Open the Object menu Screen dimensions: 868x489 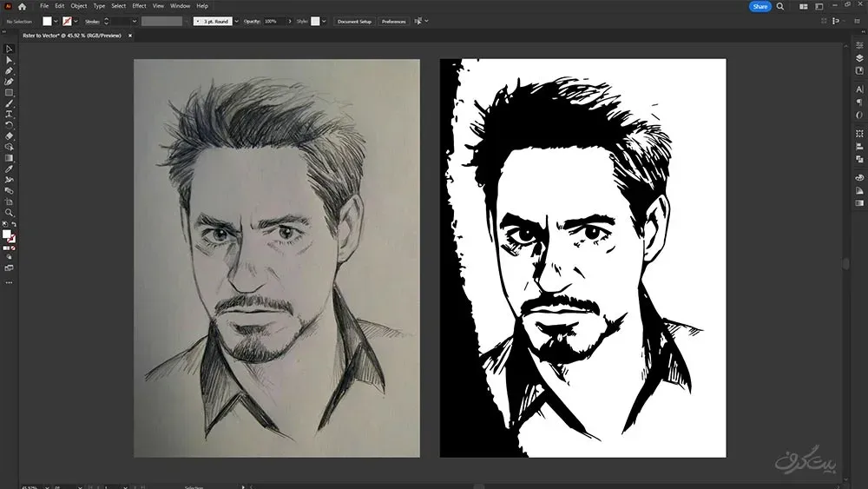(79, 6)
